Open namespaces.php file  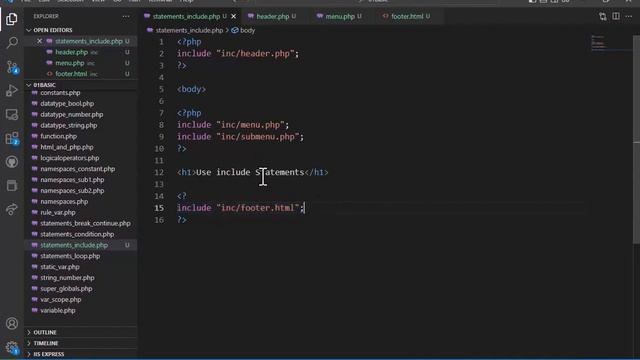[64, 202]
